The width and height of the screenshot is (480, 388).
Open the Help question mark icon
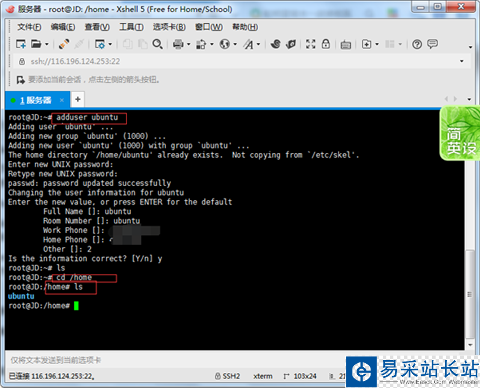point(417,44)
